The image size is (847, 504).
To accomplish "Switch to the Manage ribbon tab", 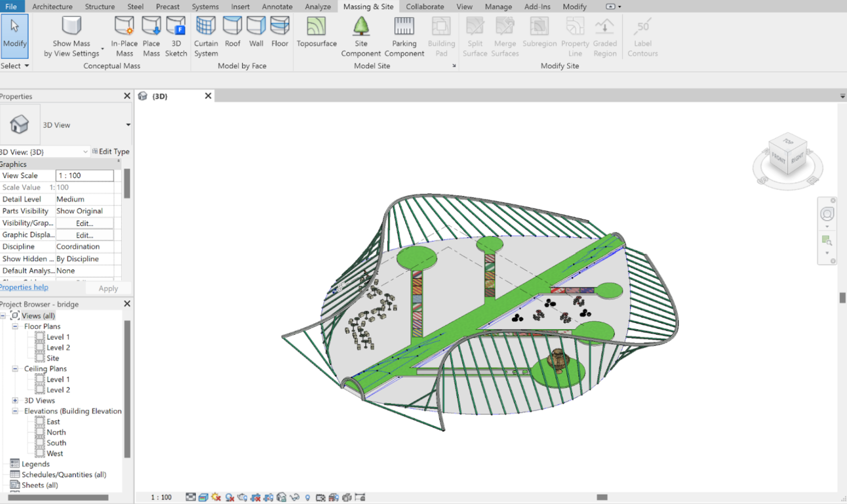I will [x=498, y=6].
